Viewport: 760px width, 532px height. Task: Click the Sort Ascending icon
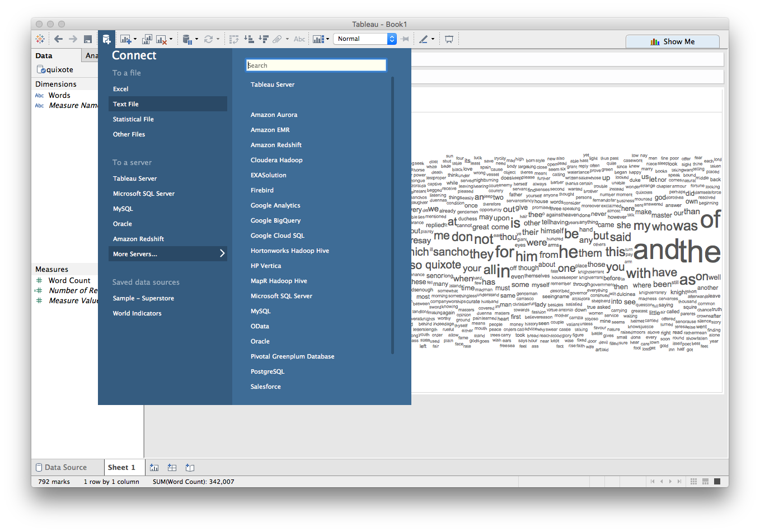249,39
